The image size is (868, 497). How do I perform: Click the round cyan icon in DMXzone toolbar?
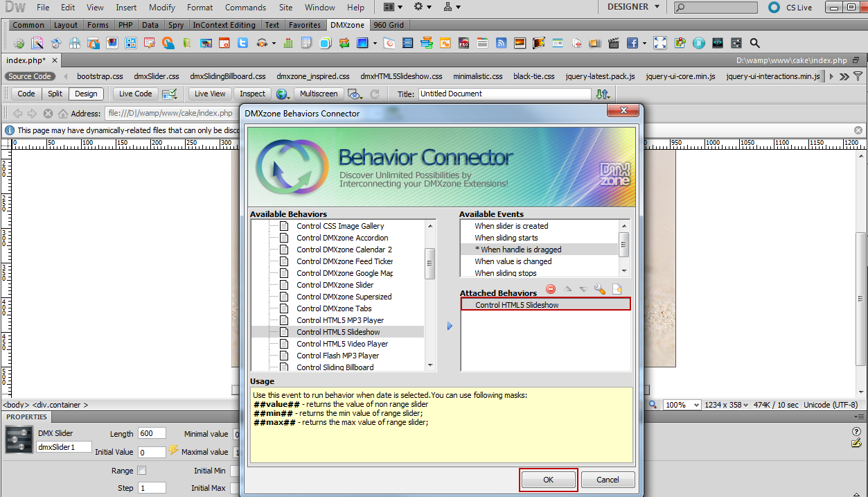[699, 43]
